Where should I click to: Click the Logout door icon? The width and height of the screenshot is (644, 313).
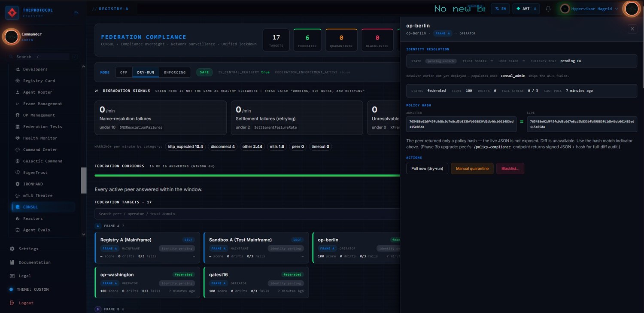pyautogui.click(x=12, y=303)
